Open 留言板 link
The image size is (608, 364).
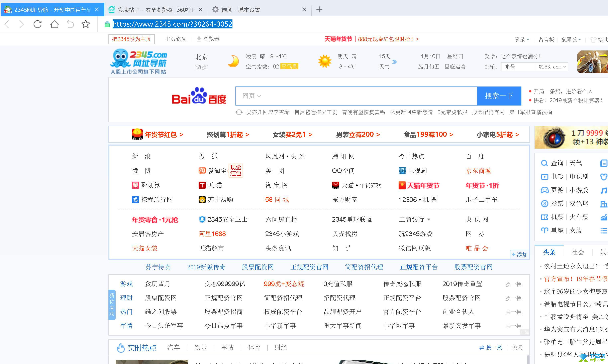(x=546, y=39)
